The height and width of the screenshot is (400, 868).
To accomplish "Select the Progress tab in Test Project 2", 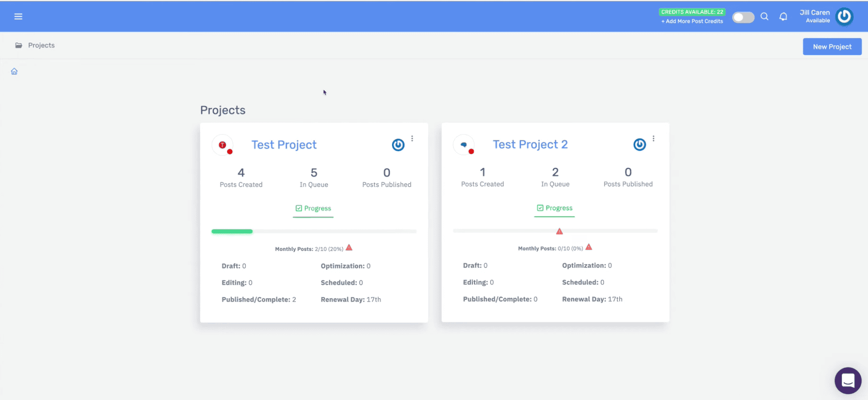I will point(554,208).
